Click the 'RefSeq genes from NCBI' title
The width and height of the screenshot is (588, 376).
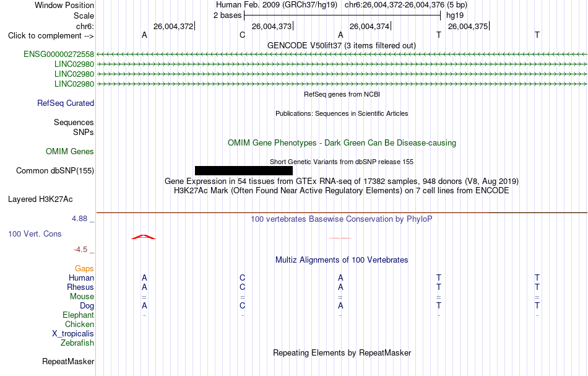coord(342,94)
